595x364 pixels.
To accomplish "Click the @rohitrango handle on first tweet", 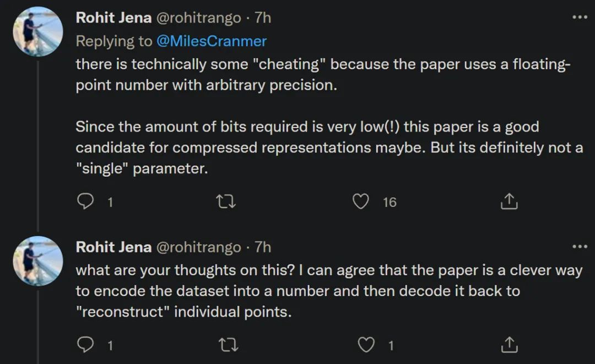I will pyautogui.click(x=199, y=18).
